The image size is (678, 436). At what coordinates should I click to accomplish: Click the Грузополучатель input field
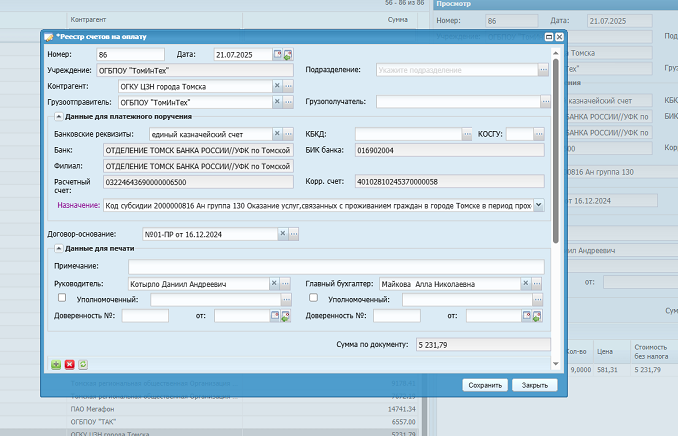click(458, 102)
